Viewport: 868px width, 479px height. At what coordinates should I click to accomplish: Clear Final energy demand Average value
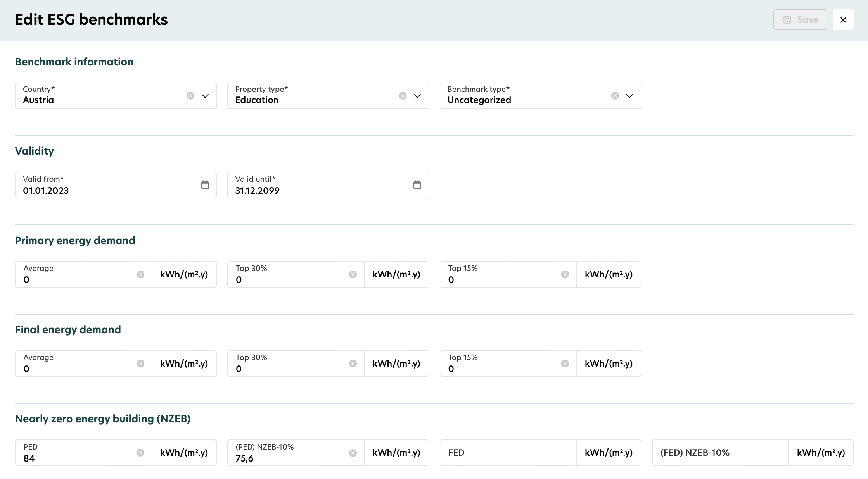pyautogui.click(x=140, y=364)
